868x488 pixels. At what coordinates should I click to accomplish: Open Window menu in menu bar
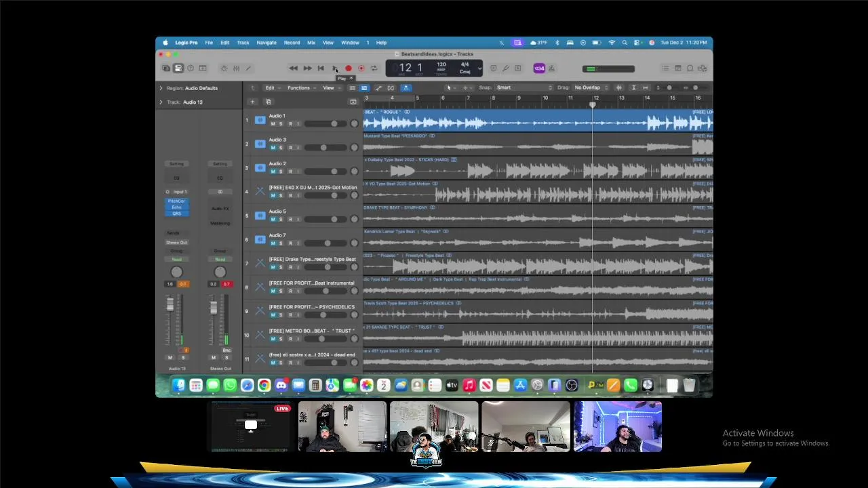click(350, 43)
